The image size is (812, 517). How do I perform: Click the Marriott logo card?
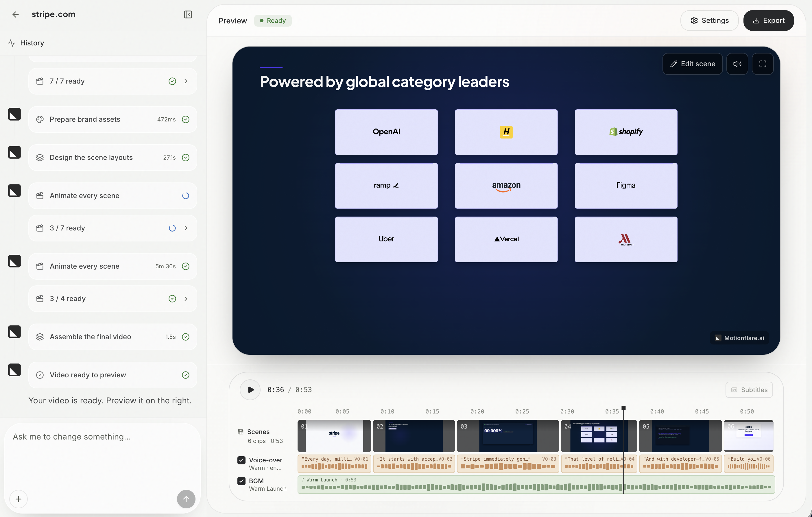pyautogui.click(x=626, y=239)
